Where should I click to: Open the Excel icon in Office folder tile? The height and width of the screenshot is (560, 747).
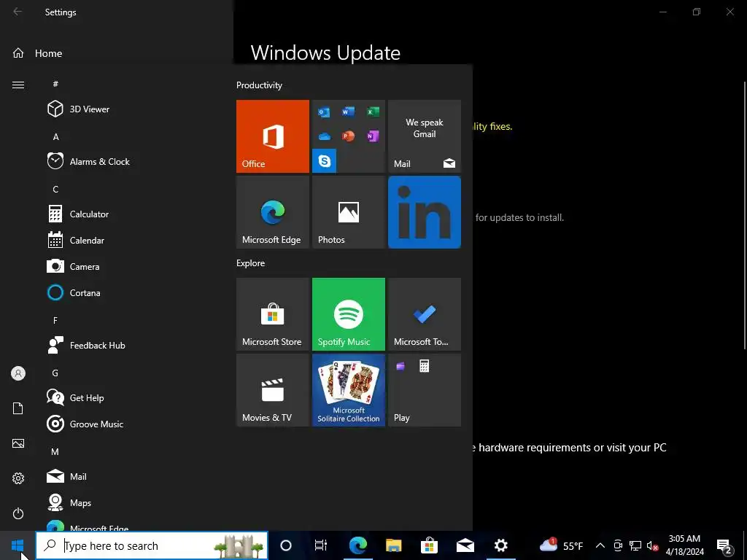373,112
